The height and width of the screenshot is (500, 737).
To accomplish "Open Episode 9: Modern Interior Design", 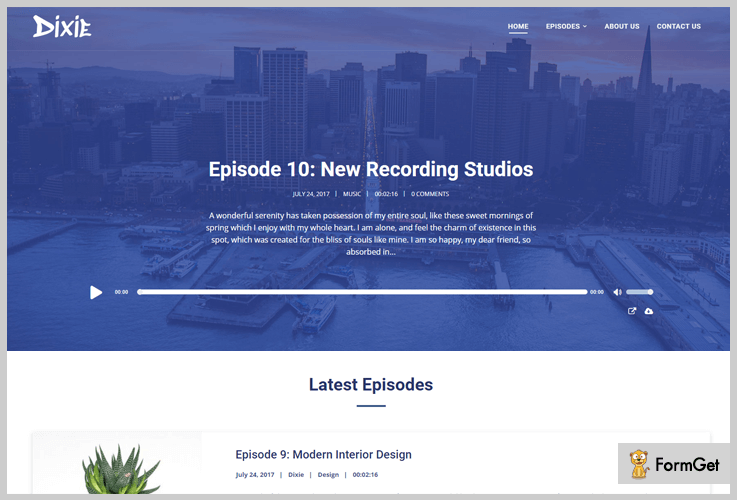I will click(323, 455).
